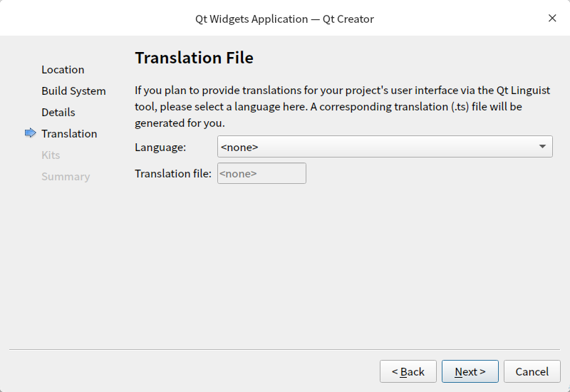This screenshot has height=392, width=570.
Task: Go to the Next wizard page
Action: (x=470, y=371)
